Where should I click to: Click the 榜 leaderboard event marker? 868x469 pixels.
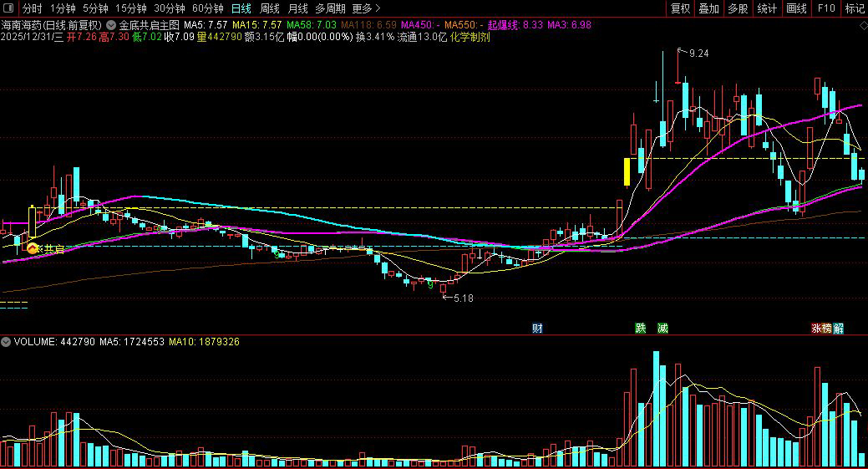(x=828, y=329)
